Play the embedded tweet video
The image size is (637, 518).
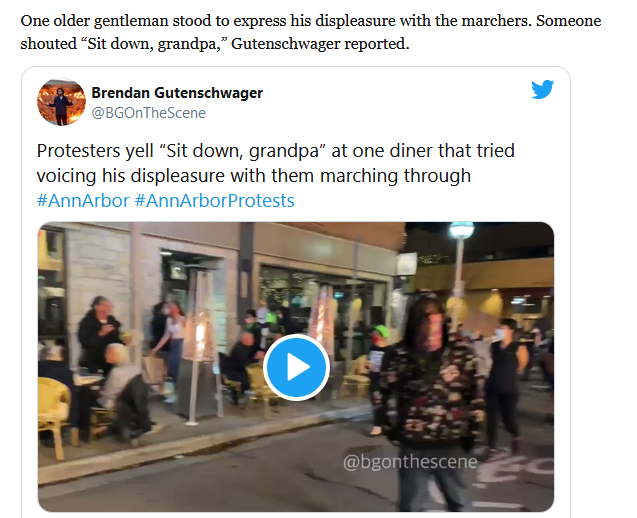296,367
